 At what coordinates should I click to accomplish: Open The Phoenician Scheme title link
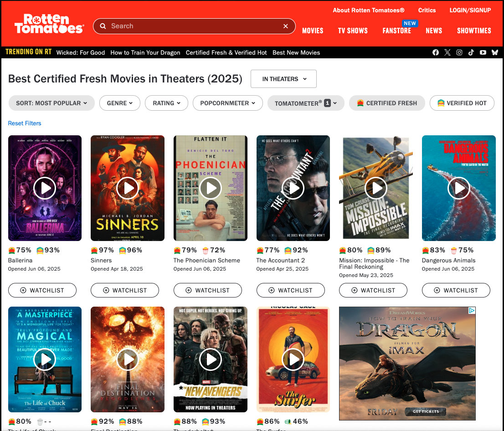[207, 260]
